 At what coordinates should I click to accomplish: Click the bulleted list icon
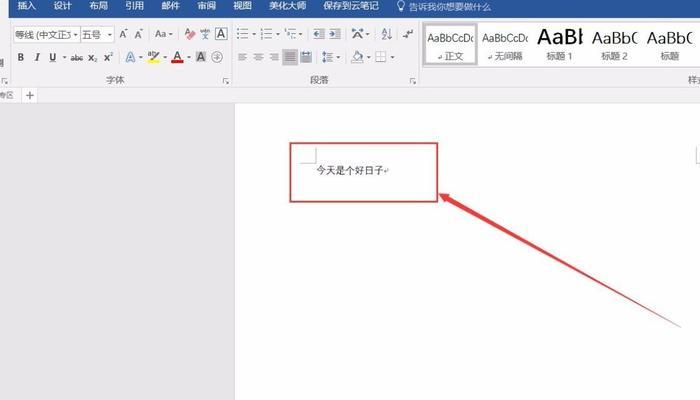pos(242,34)
